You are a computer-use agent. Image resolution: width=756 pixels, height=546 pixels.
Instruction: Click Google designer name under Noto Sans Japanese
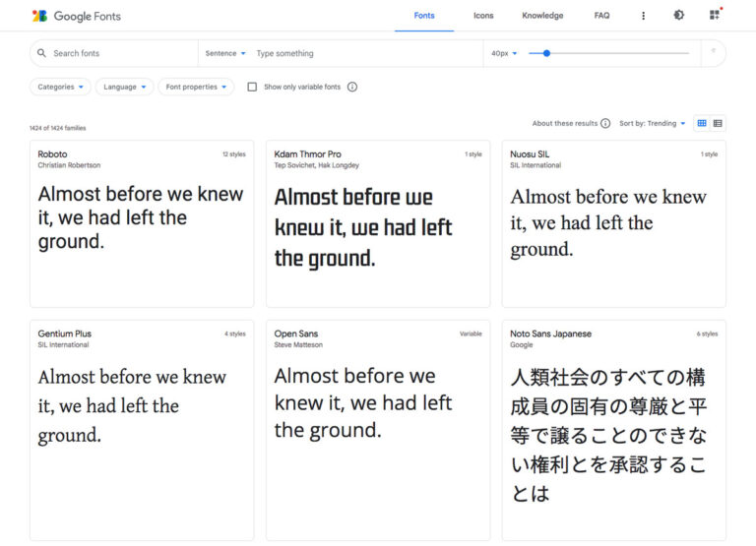coord(521,345)
